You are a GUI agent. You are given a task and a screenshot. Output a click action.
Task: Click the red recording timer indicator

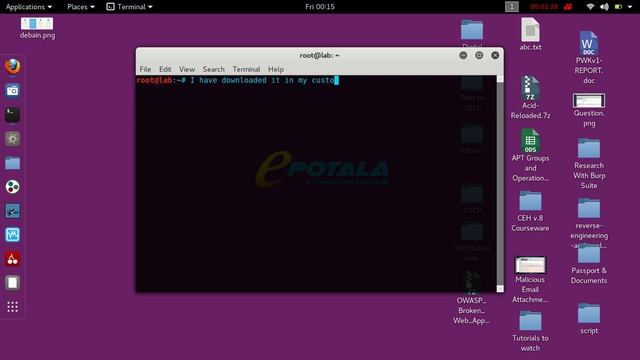[x=551, y=7]
